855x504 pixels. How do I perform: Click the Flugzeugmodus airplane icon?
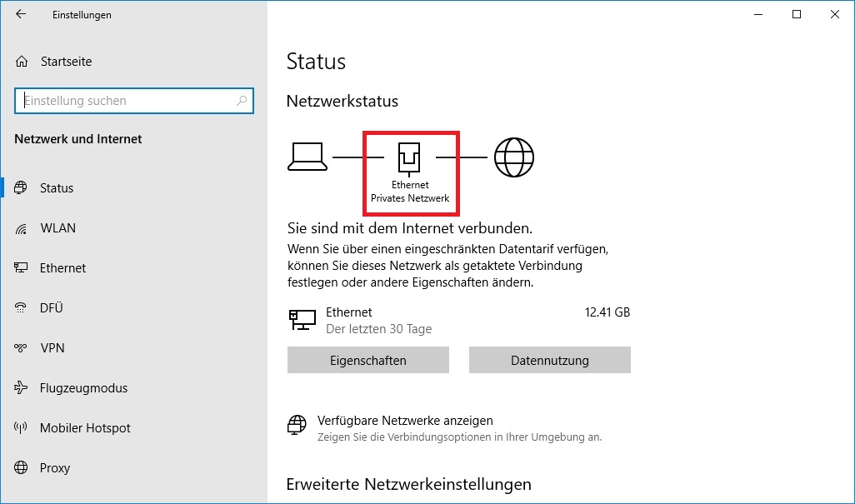click(22, 388)
